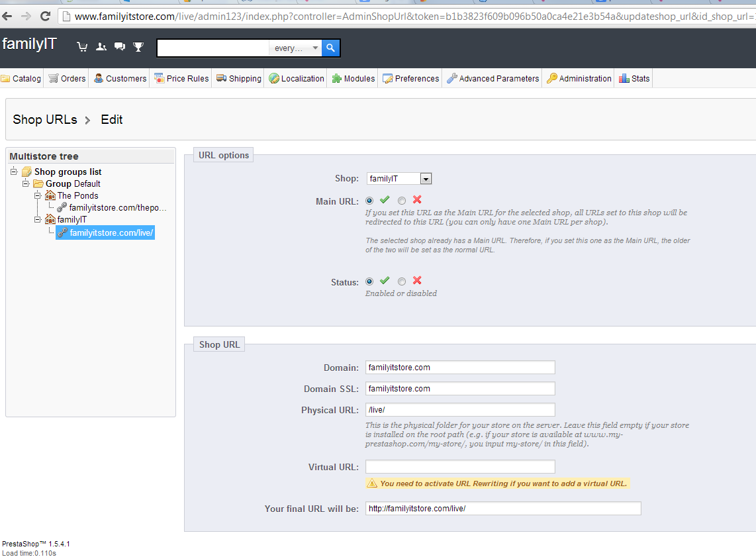Screen dimensions: 756x559
Task: Select the Main URL no radio button
Action: [x=402, y=201]
